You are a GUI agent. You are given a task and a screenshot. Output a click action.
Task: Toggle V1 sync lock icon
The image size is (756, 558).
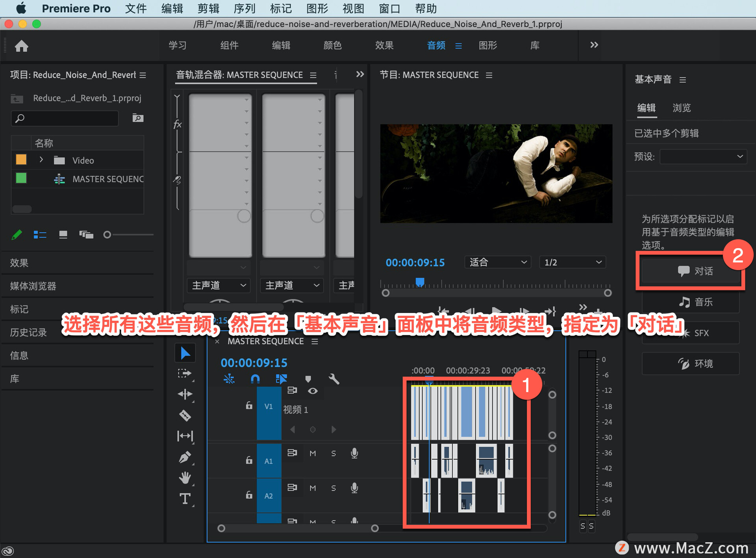click(292, 390)
